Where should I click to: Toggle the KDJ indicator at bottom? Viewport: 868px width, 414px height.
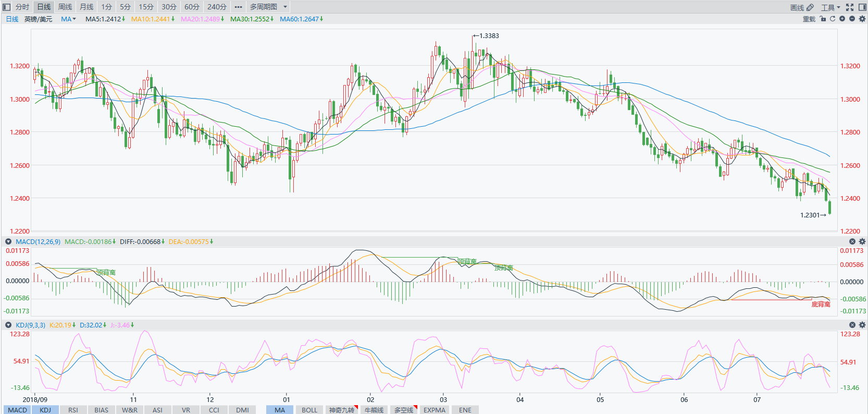(45, 410)
